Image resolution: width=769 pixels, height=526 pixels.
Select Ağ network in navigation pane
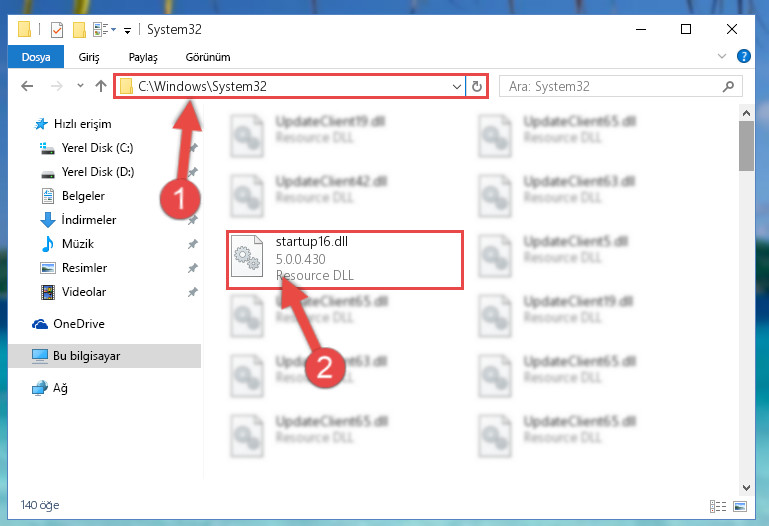(x=50, y=388)
